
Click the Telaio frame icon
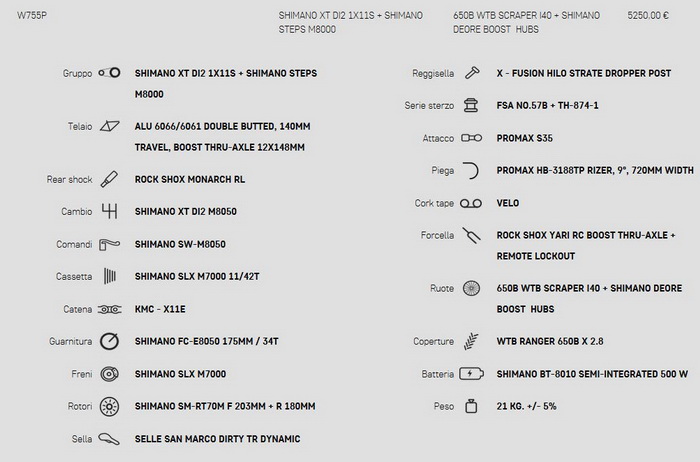[109, 126]
